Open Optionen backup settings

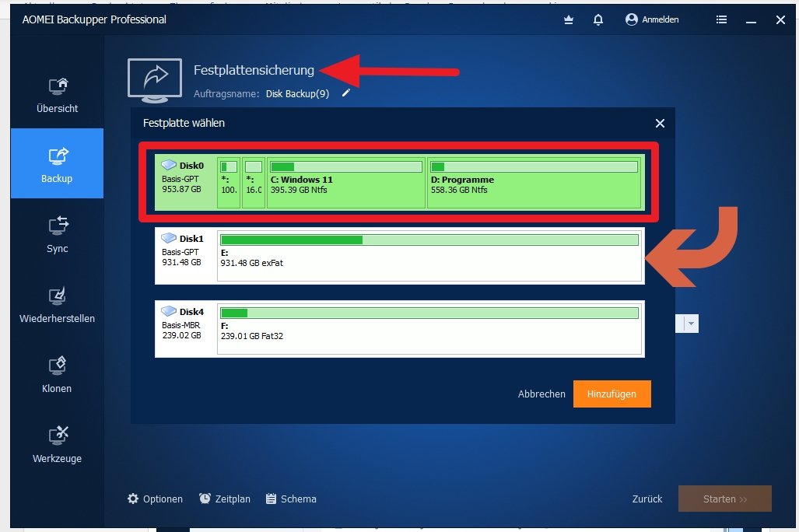(x=155, y=499)
